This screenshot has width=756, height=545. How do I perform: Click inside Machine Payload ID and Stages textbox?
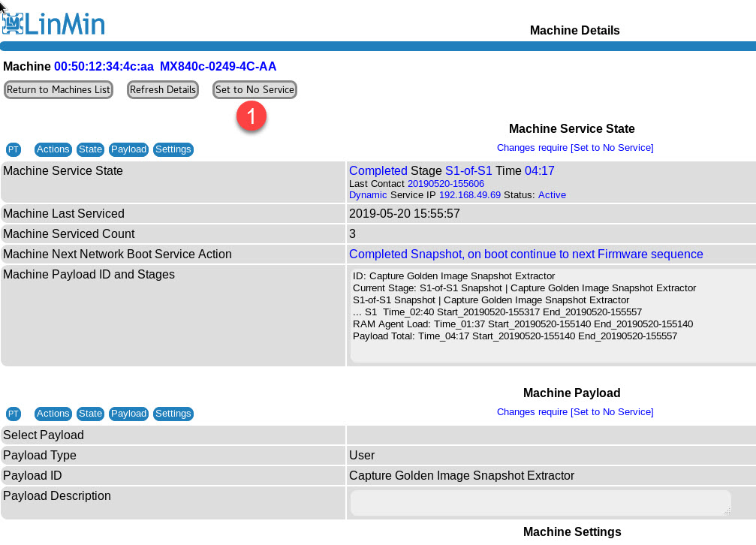click(x=552, y=315)
